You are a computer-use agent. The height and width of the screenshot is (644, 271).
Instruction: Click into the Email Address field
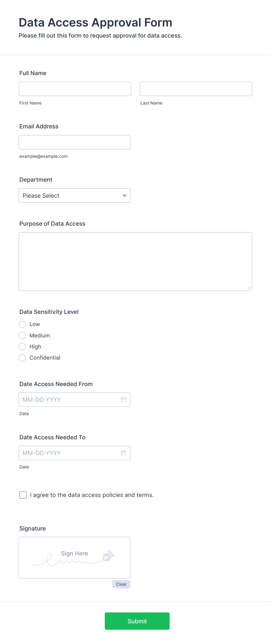[75, 142]
